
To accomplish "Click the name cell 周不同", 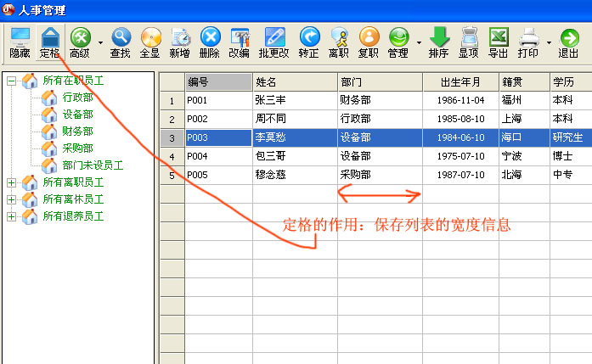I will 295,119.
